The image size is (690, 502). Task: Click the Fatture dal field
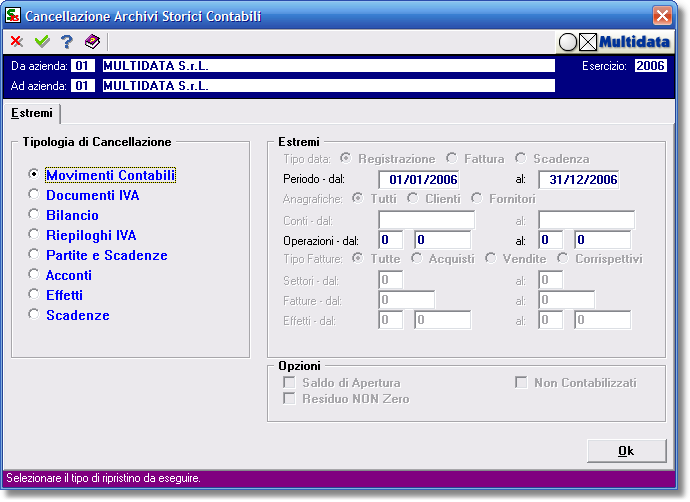[x=407, y=300]
